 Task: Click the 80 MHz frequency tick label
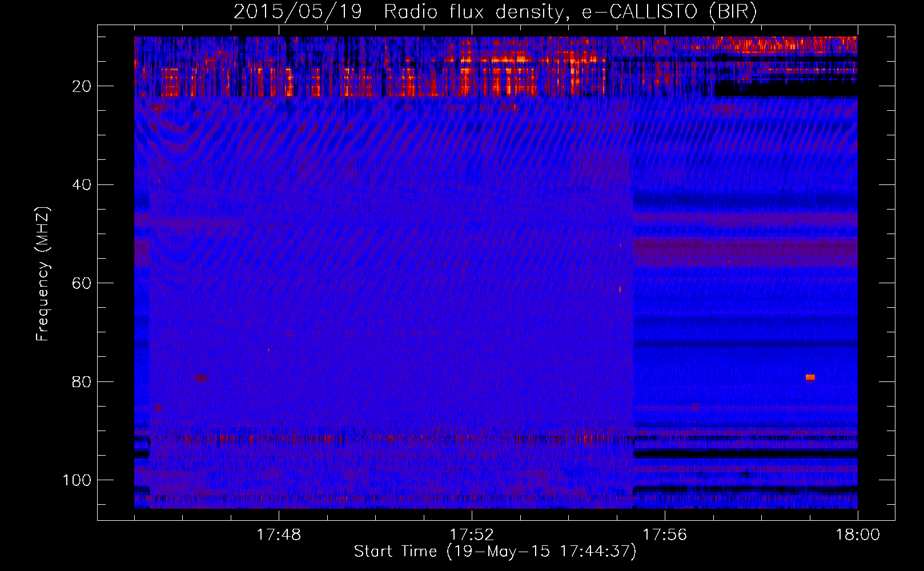point(82,382)
